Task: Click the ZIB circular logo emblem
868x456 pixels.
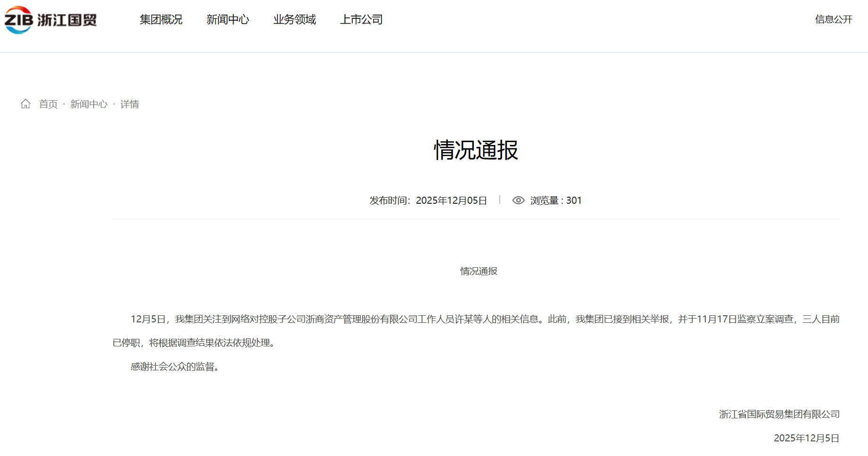Action: pos(18,20)
